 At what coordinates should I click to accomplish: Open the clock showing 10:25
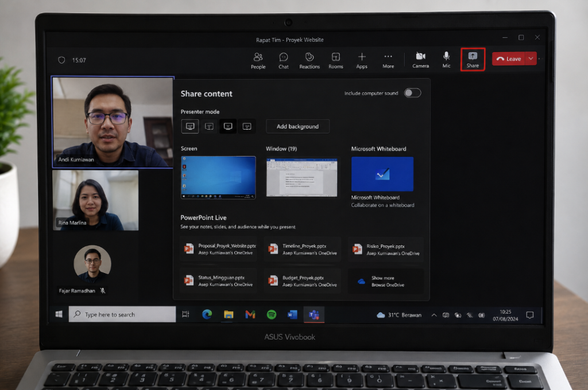tap(505, 315)
